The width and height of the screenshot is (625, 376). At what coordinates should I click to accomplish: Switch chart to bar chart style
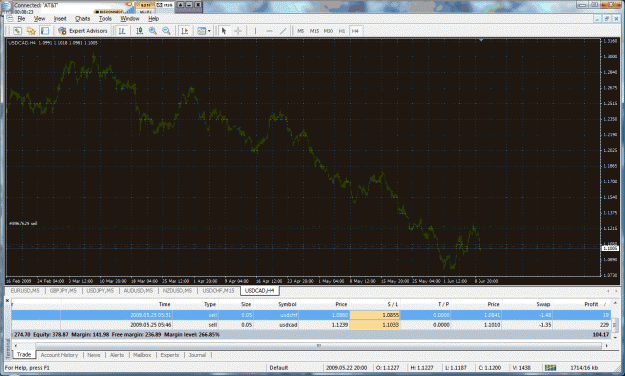coord(122,31)
